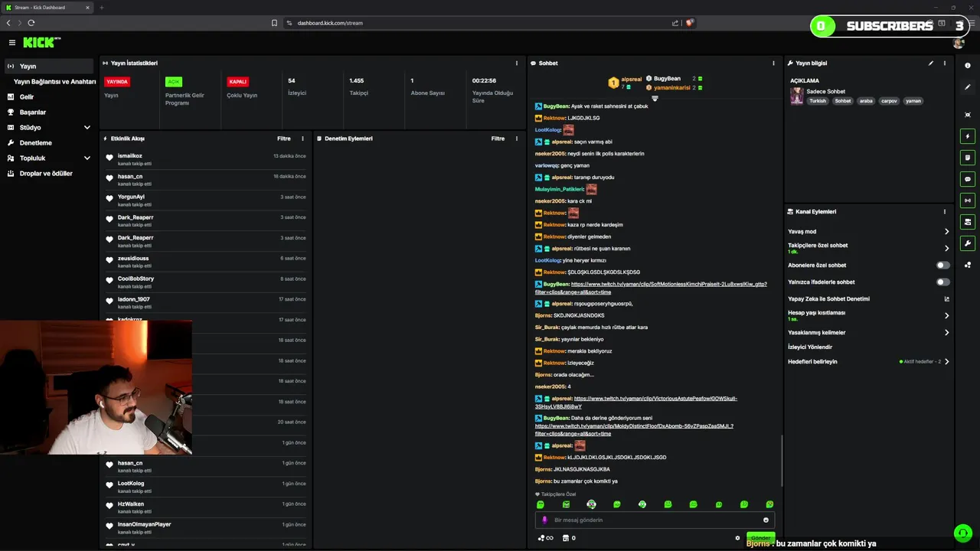Open Yayın Bağlantısı ve Anahtarı
This screenshot has width=980, height=551.
[x=54, y=82]
